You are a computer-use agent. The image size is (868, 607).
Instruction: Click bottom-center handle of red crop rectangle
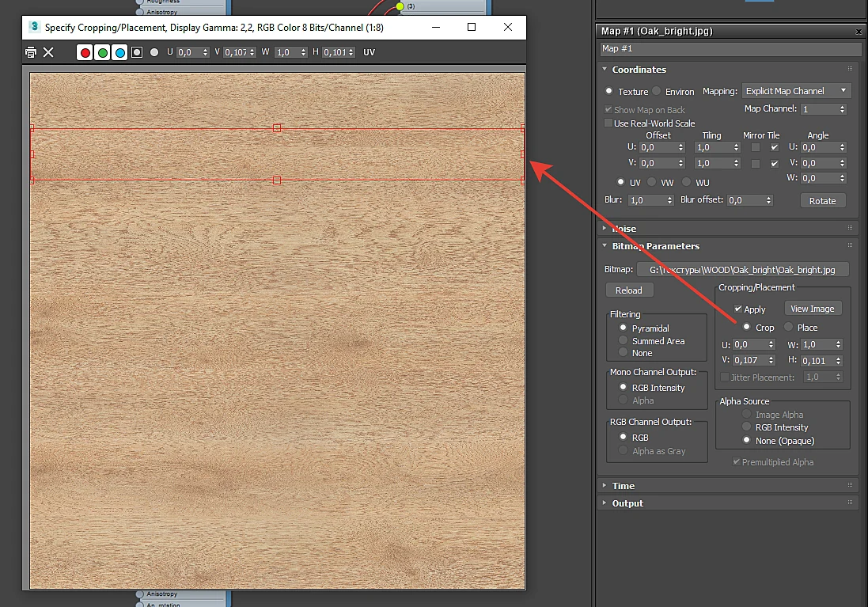click(x=277, y=180)
